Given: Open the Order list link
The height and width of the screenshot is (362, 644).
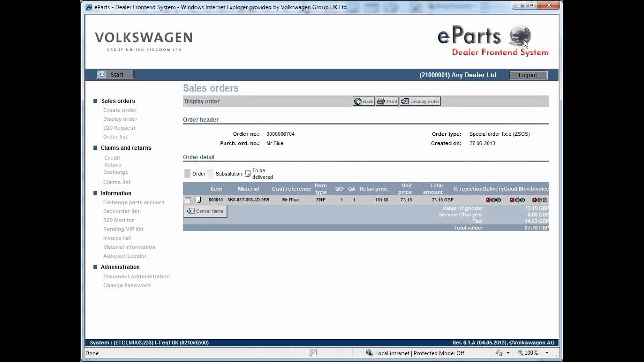Looking at the screenshot, I should (115, 137).
